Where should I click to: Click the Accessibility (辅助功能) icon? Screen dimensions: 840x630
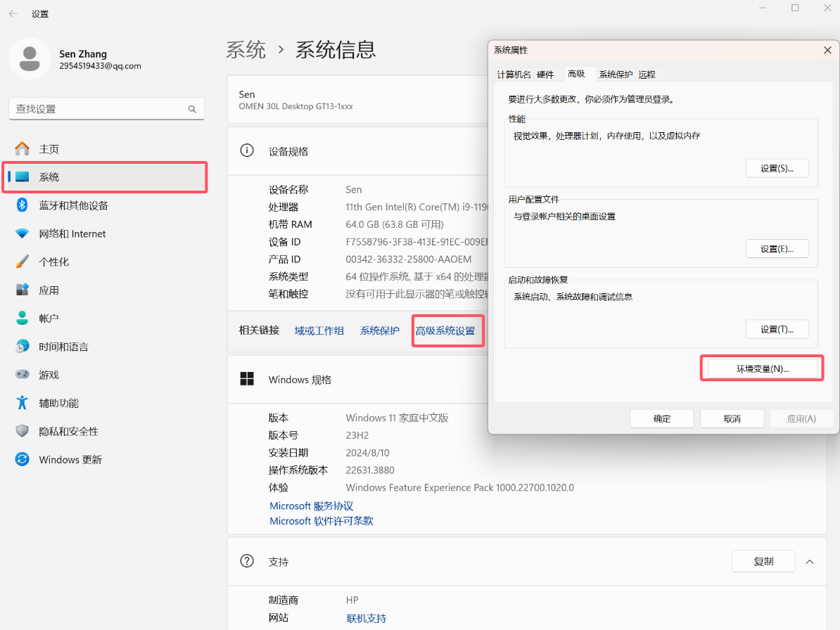point(23,403)
